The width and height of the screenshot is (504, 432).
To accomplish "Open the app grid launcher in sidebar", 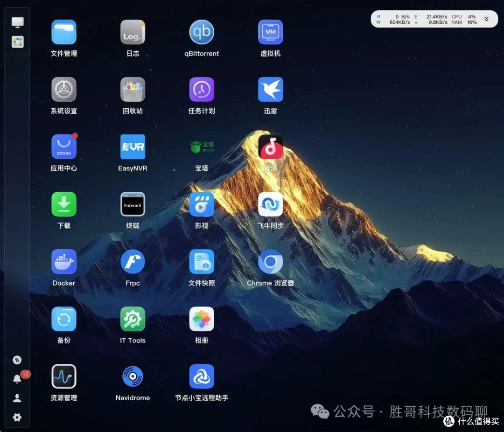I will coord(17,42).
